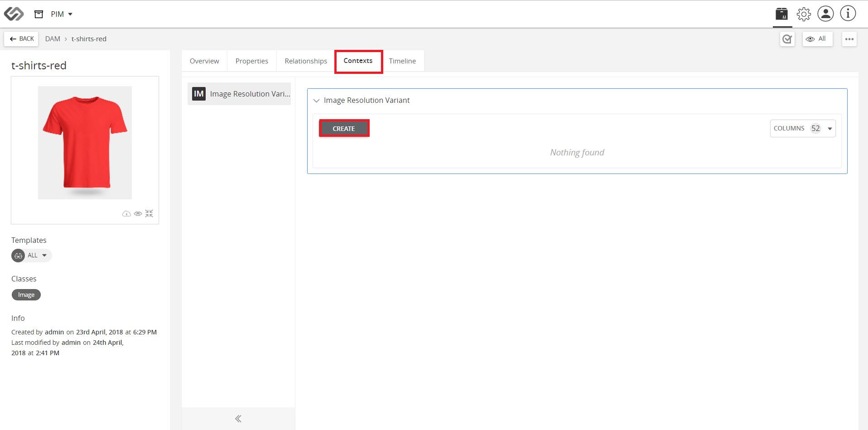The height and width of the screenshot is (430, 868).
Task: Open the info help icon
Action: tap(848, 14)
